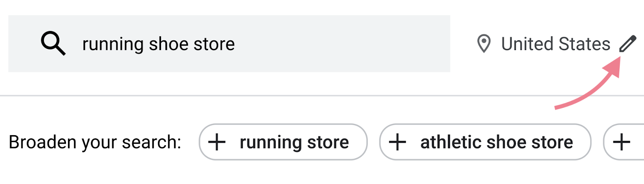Click the plus icon on athletic shoe store
The height and width of the screenshot is (184, 644).
(x=397, y=142)
